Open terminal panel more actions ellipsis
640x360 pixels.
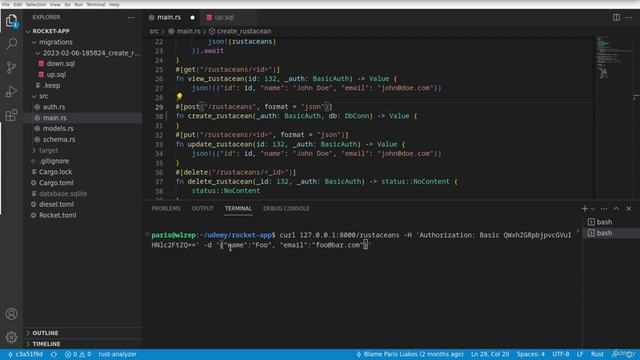pyautogui.click(x=604, y=209)
